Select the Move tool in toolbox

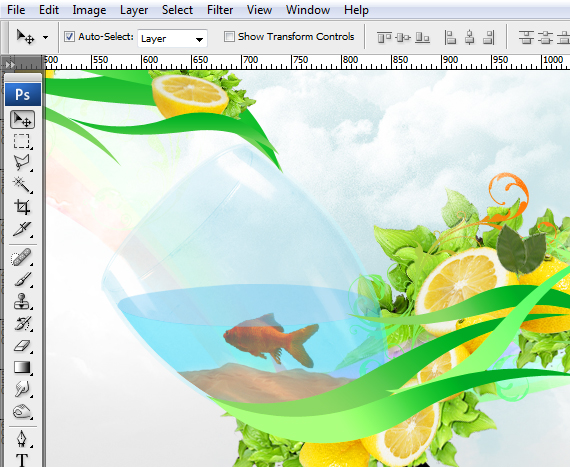click(23, 120)
